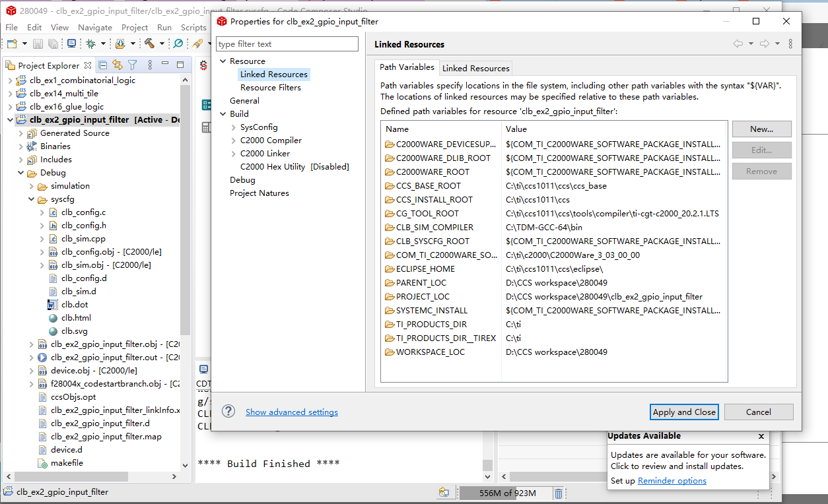Screen dimensions: 828x504
Task: Open the Properties dialog three-dots menu
Action: (x=790, y=44)
